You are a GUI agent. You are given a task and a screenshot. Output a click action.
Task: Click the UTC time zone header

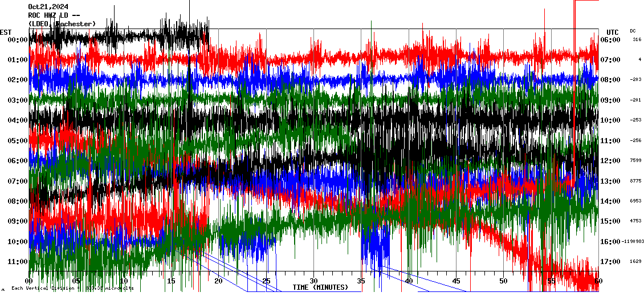tap(613, 32)
